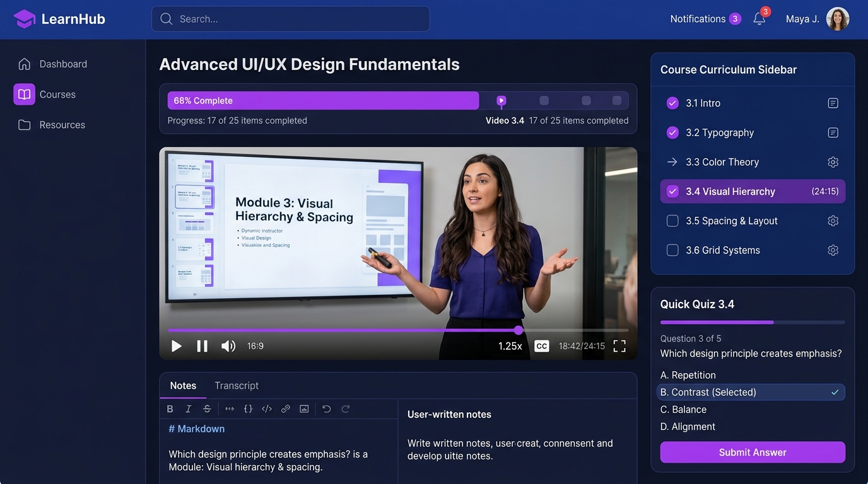868x484 pixels.
Task: Check the 3.6 Grid Systems checkbox
Action: tap(672, 250)
